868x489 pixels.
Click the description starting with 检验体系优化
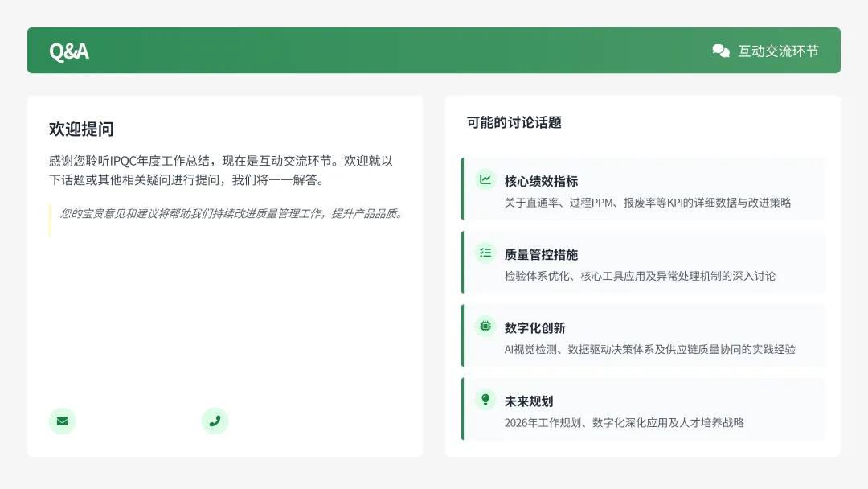640,276
